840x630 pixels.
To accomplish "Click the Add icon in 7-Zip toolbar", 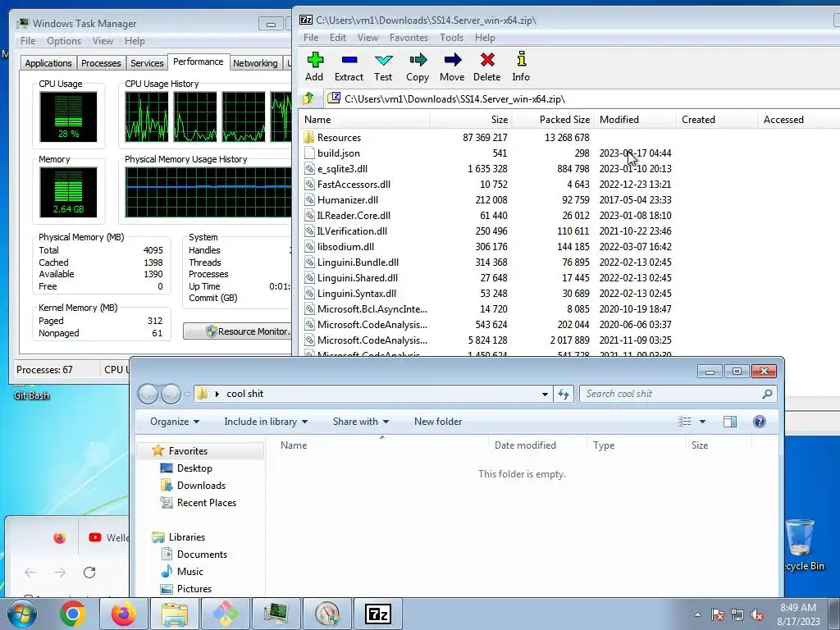I will (315, 59).
